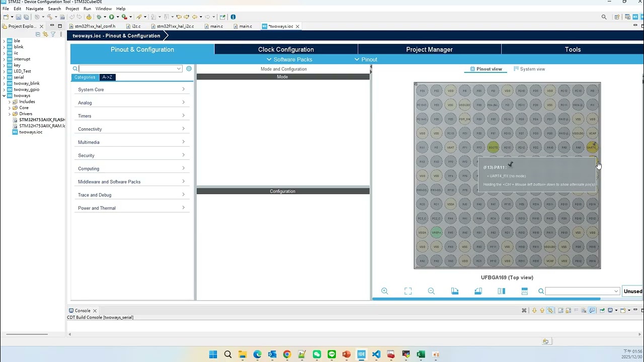644x362 pixels.
Task: Click the Save toolbar icon
Action: coord(19,17)
